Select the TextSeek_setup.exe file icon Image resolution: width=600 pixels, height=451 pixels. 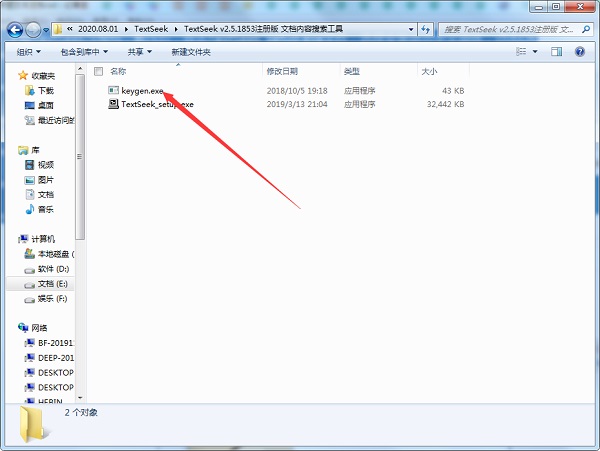(114, 104)
